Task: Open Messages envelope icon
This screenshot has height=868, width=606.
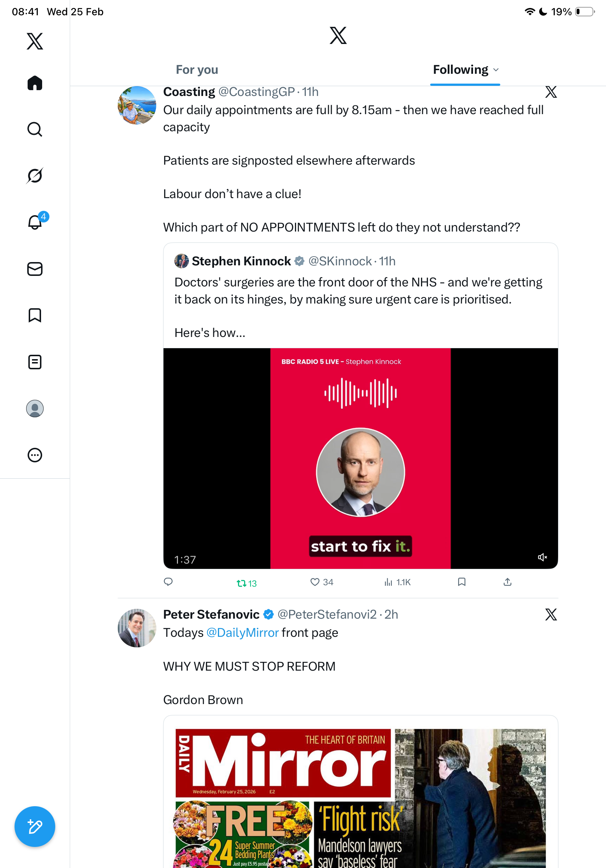Action: pyautogui.click(x=35, y=269)
